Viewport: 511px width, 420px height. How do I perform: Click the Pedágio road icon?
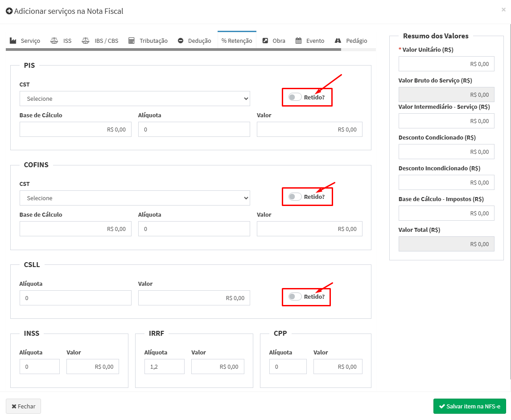pyautogui.click(x=338, y=41)
